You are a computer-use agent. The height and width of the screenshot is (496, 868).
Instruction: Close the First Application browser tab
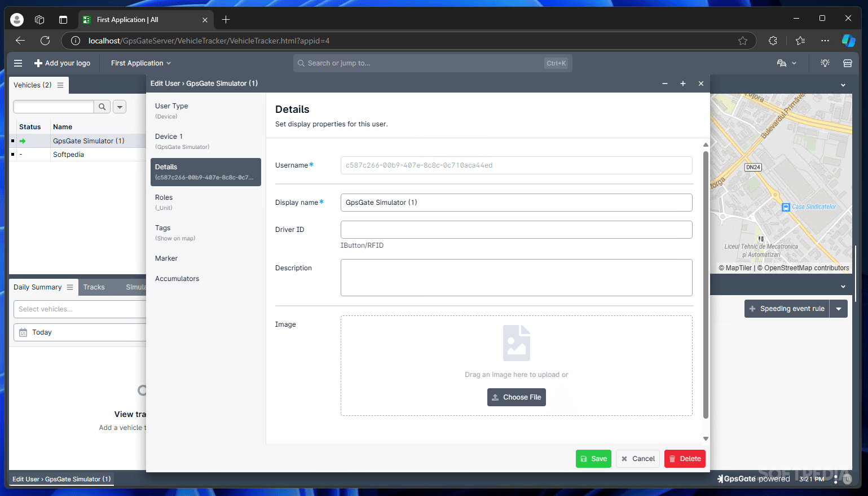(x=205, y=20)
